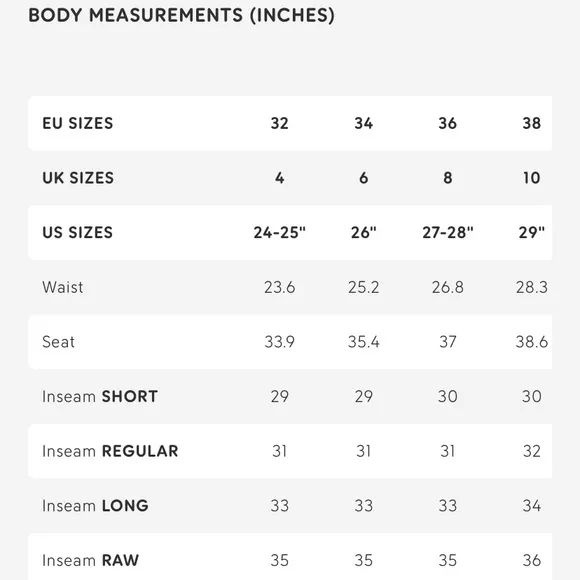Click UK size 10 cell
The image size is (580, 580).
pos(532,178)
